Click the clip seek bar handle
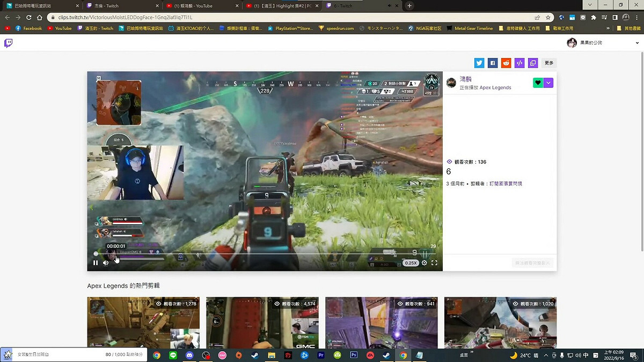The height and width of the screenshot is (362, 644). [x=96, y=254]
